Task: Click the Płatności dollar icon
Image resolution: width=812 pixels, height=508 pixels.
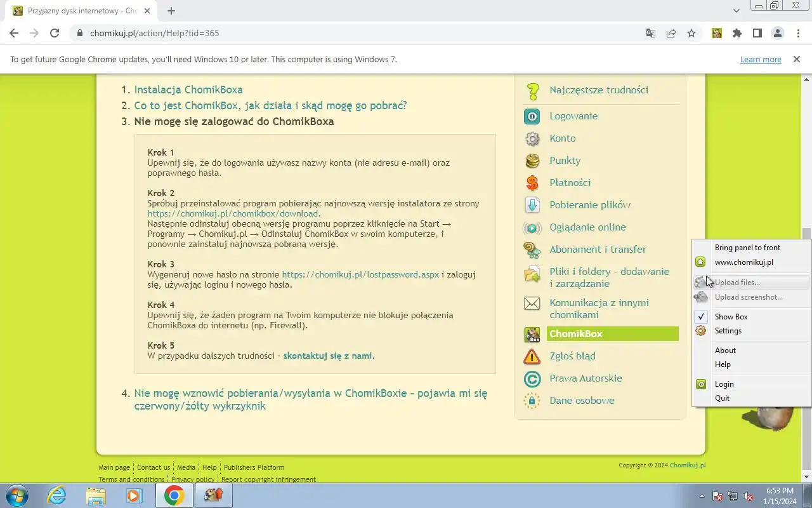Action: pos(532,183)
